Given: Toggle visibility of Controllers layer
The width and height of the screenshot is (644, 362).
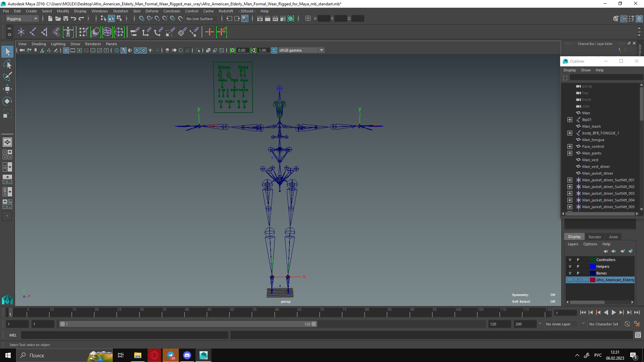Looking at the screenshot, I should click(x=570, y=260).
